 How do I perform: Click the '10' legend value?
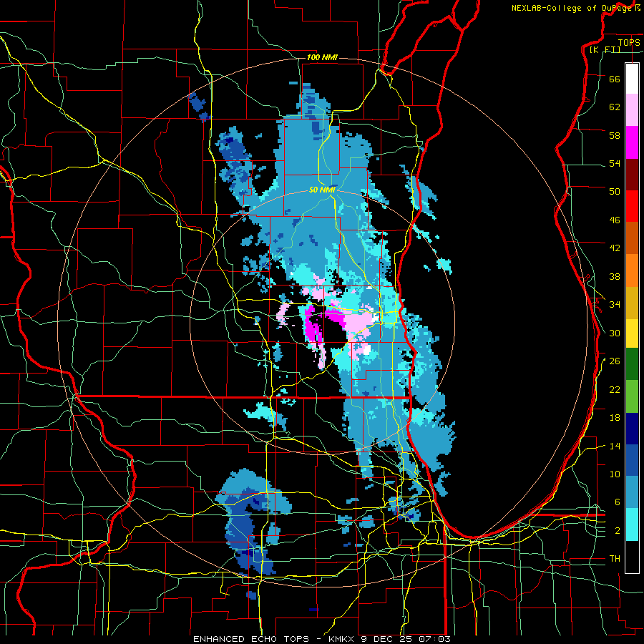click(615, 474)
